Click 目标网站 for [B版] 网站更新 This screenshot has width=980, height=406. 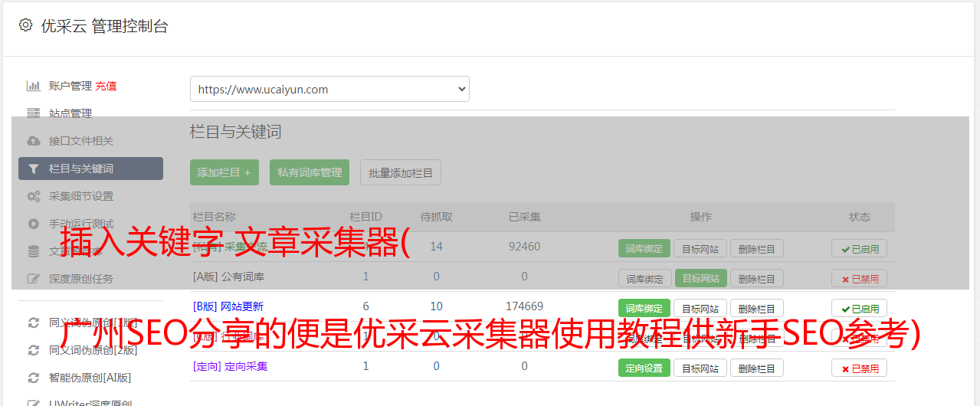(x=700, y=308)
